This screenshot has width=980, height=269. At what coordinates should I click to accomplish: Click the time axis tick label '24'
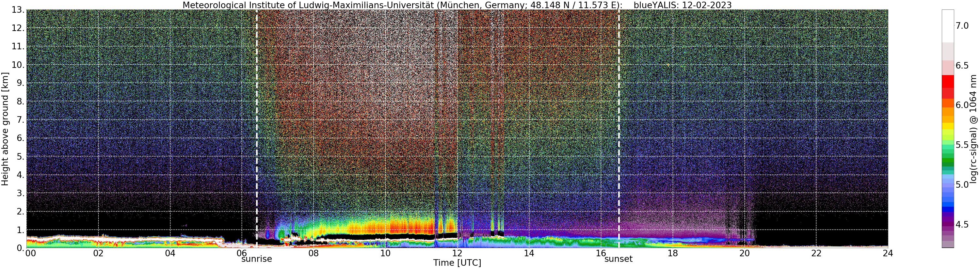[888, 253]
